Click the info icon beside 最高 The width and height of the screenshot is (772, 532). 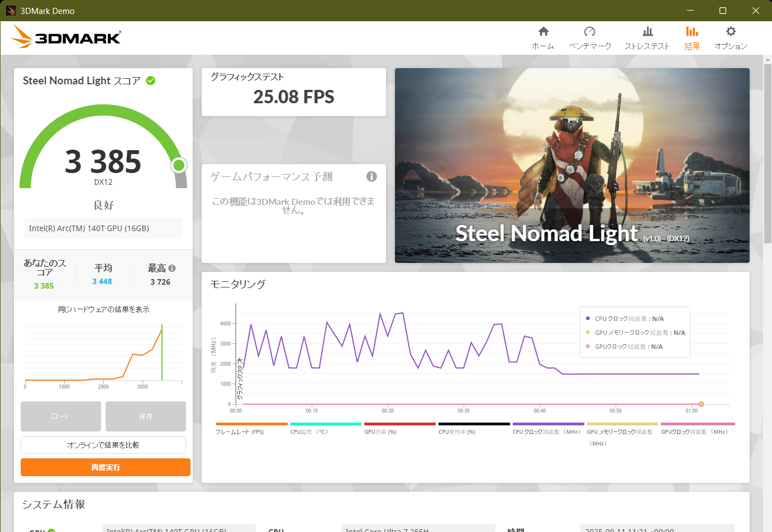[172, 269]
